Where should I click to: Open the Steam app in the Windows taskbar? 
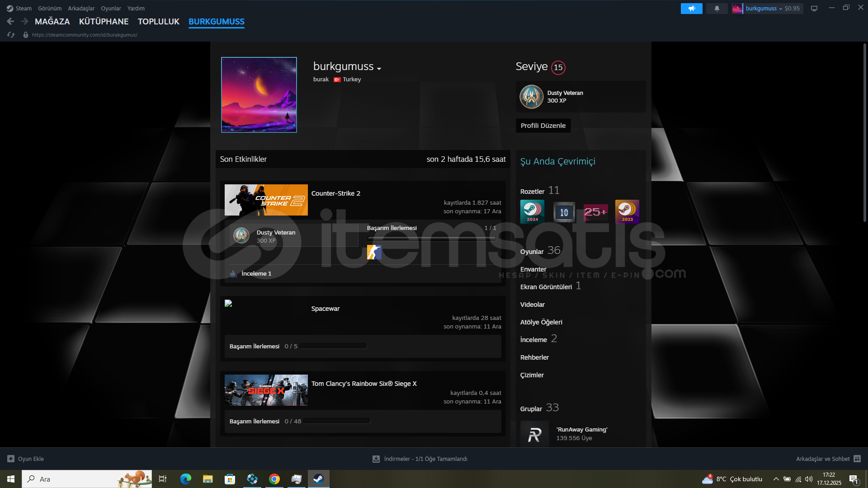point(318,479)
